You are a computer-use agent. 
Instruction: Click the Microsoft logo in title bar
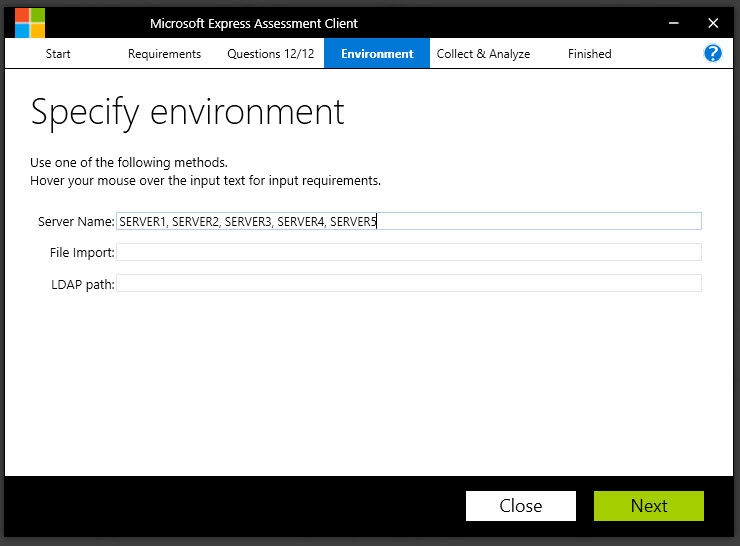[x=30, y=22]
